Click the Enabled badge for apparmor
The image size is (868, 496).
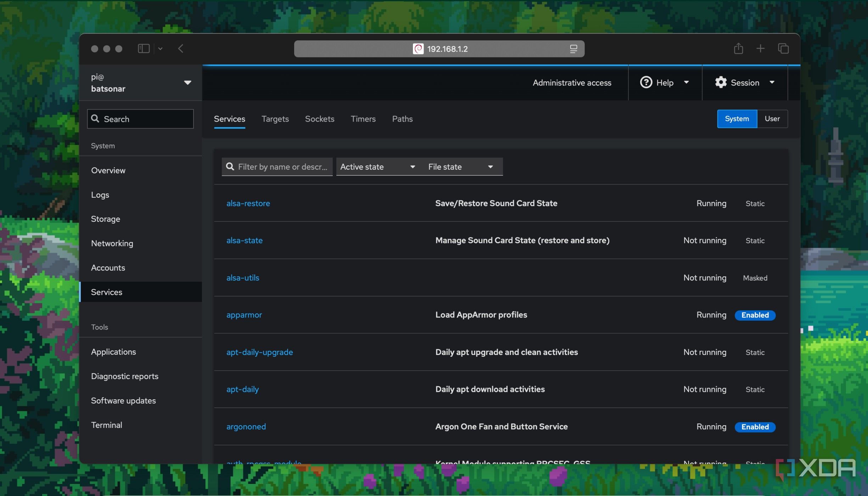pos(755,315)
